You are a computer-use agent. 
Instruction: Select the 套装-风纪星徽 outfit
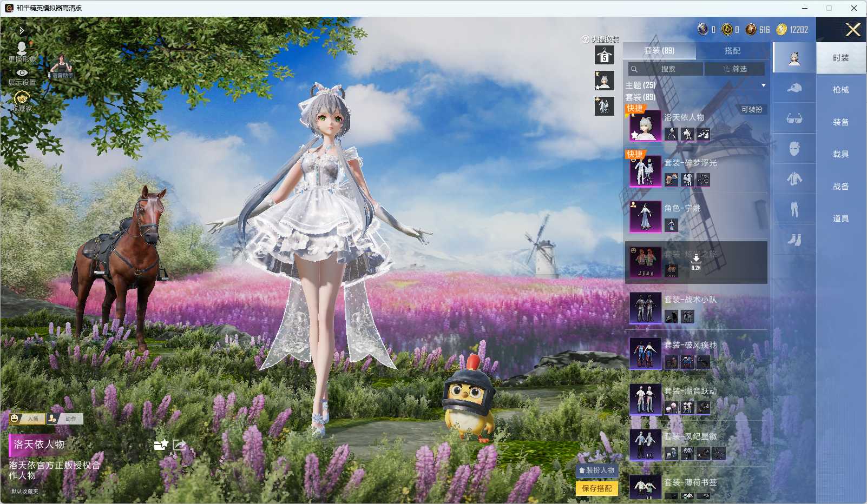pyautogui.click(x=696, y=445)
